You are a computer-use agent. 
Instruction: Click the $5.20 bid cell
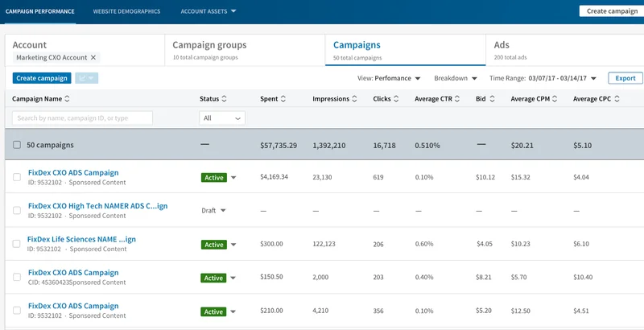coord(484,311)
